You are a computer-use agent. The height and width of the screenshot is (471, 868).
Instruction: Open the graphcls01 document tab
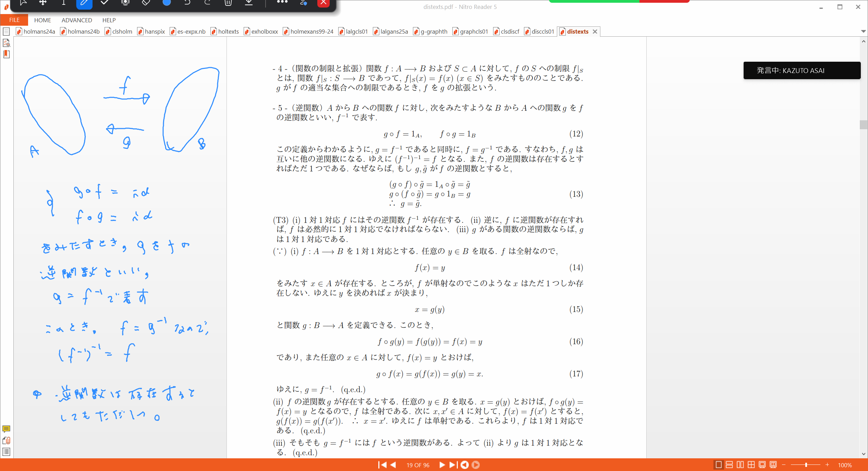click(x=470, y=32)
